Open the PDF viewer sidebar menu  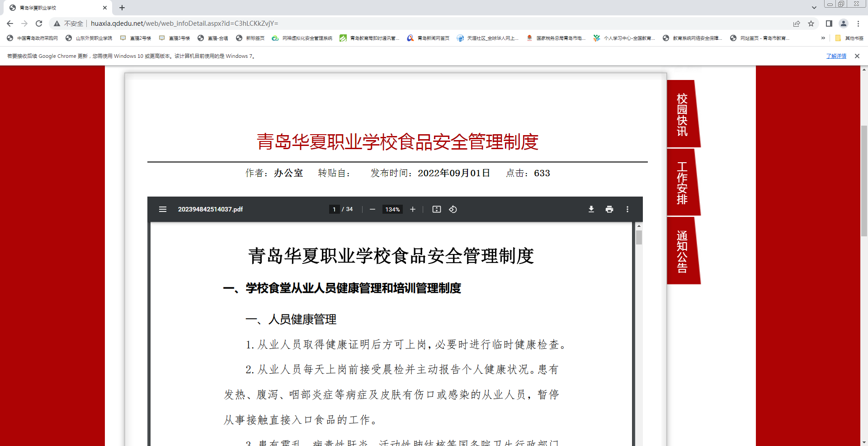click(x=163, y=209)
